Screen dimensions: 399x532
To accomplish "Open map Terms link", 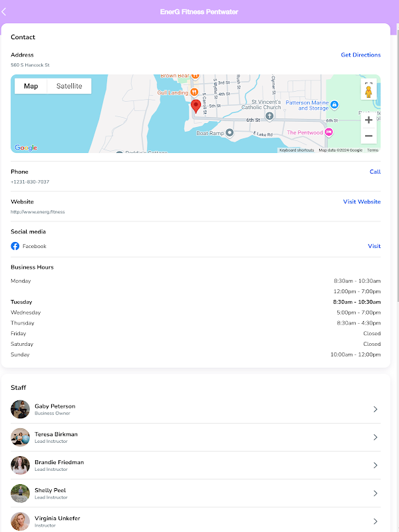I will (x=372, y=150).
